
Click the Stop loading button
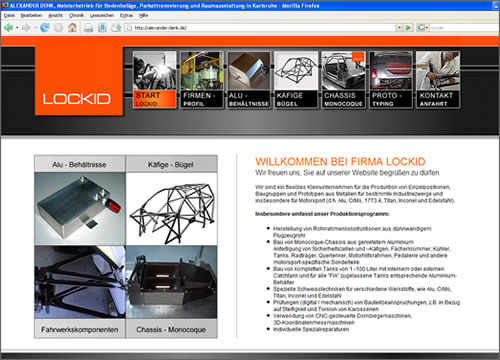tap(58, 28)
